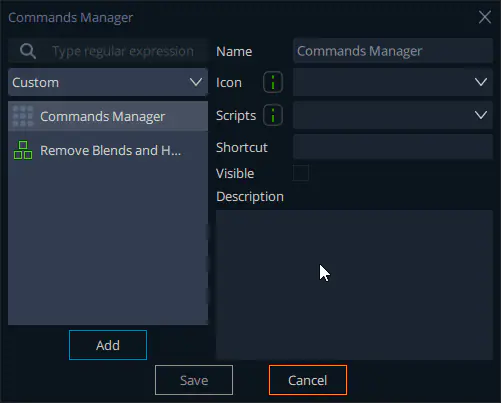Image resolution: width=501 pixels, height=403 pixels.
Task: Click the Icon info button
Action: coord(273,82)
